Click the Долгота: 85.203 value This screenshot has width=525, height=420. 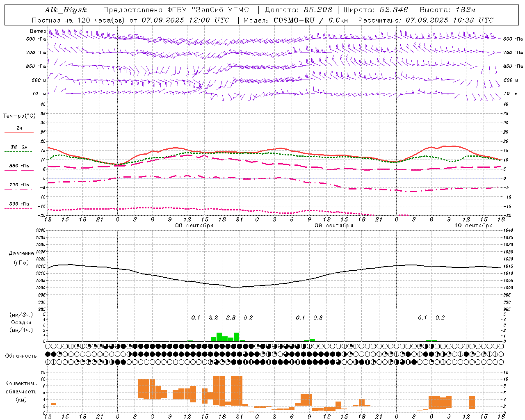pos(298,10)
